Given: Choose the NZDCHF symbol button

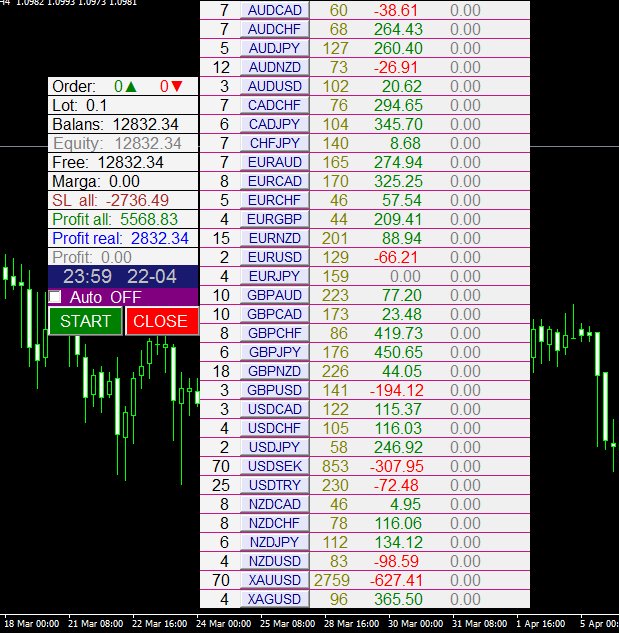Looking at the screenshot, I should (275, 523).
